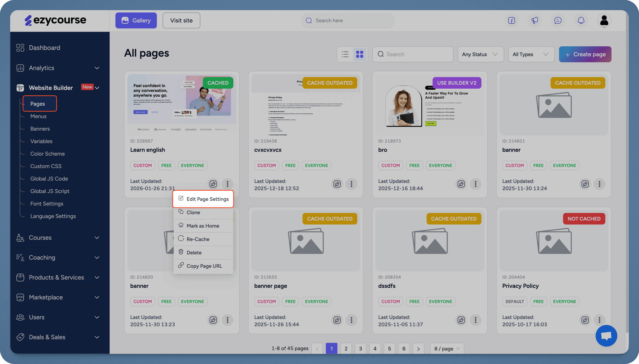Select the Dashboard icon in the sidebar
Image resolution: width=639 pixels, height=364 pixels.
click(x=20, y=48)
